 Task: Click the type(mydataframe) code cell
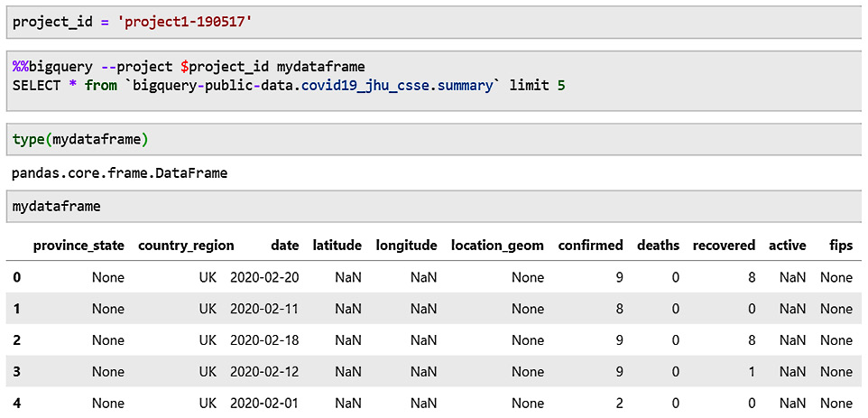(x=434, y=140)
